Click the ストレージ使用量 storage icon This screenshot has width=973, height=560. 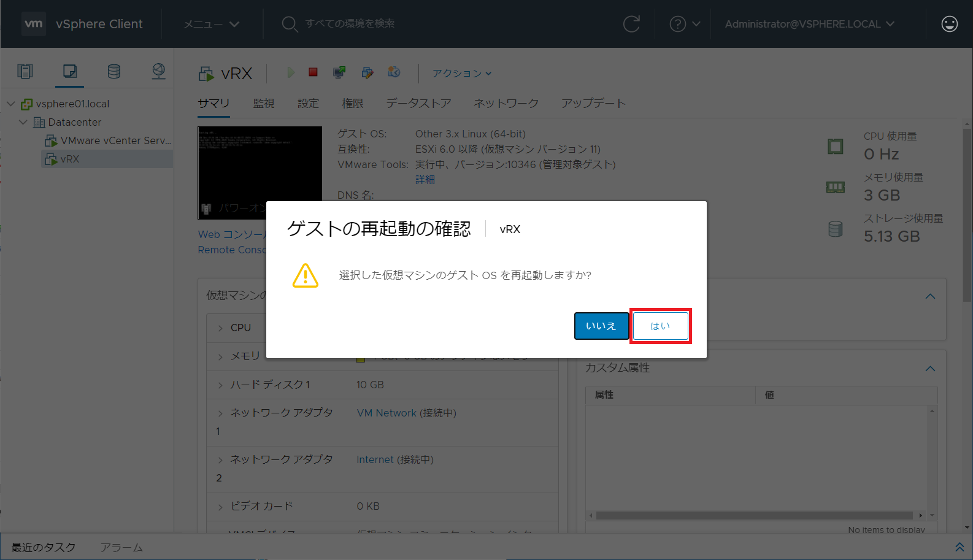(836, 229)
